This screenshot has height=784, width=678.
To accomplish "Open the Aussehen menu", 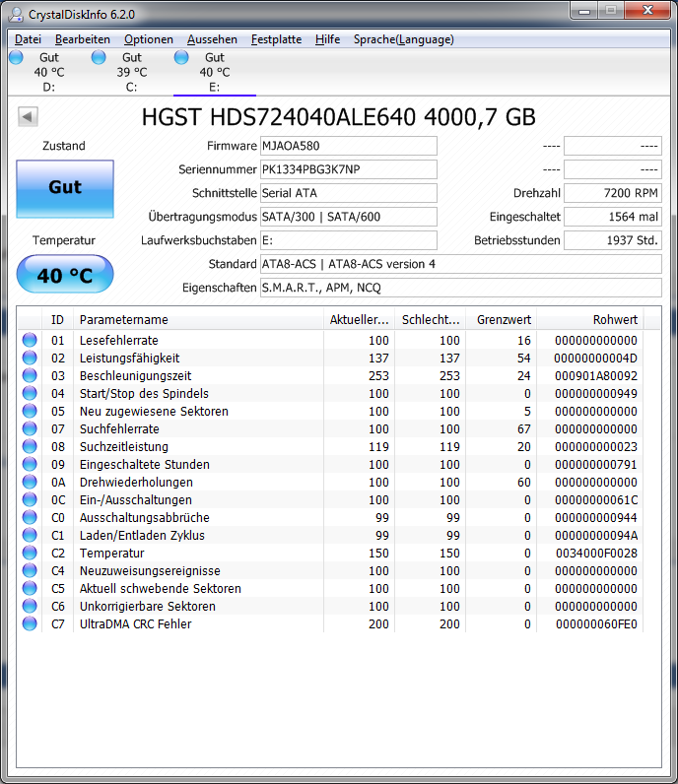I will click(x=212, y=39).
